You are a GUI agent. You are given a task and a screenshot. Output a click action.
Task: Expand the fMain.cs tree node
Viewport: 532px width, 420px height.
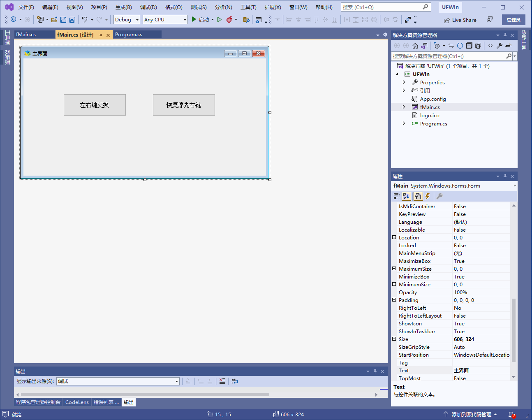coord(404,107)
